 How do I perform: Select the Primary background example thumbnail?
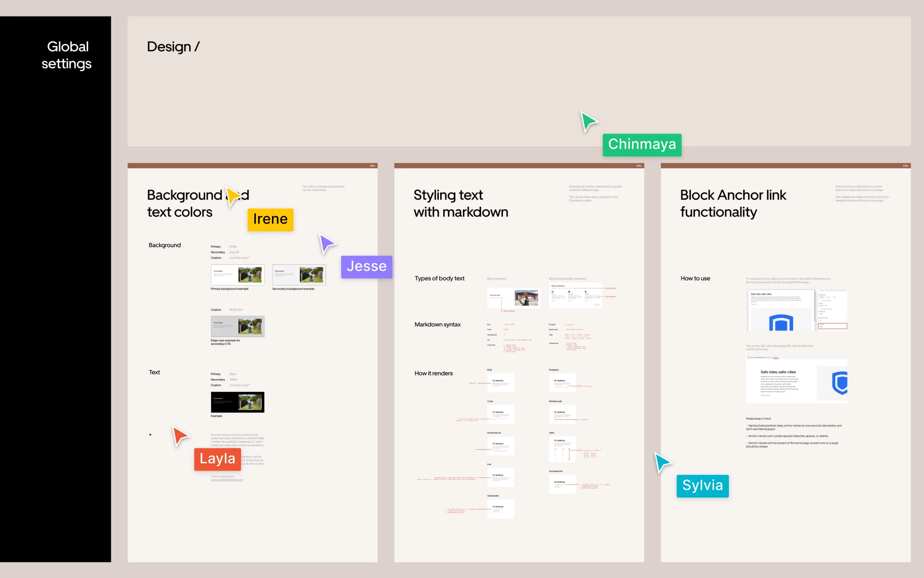tap(237, 275)
